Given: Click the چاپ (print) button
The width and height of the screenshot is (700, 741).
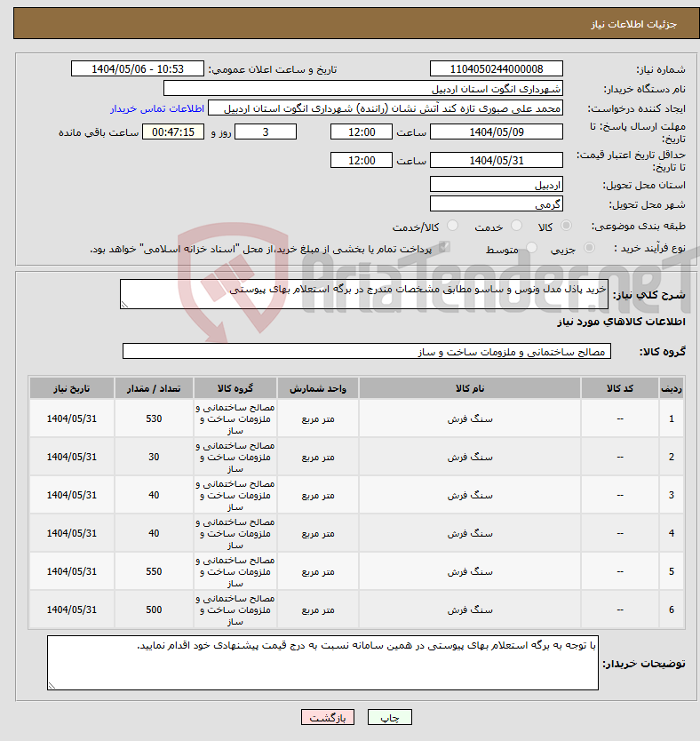Looking at the screenshot, I should 390,717.
